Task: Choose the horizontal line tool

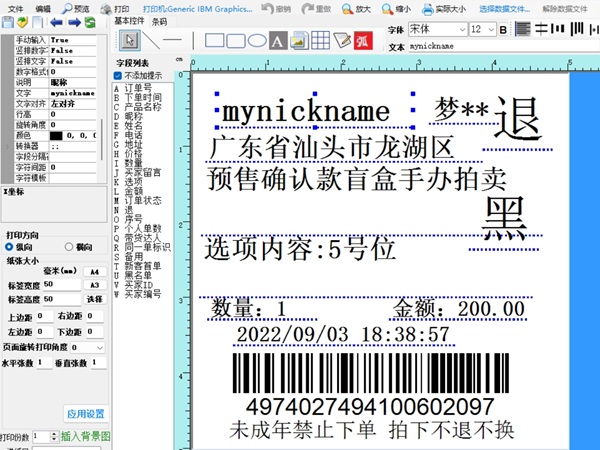Action: click(x=173, y=39)
